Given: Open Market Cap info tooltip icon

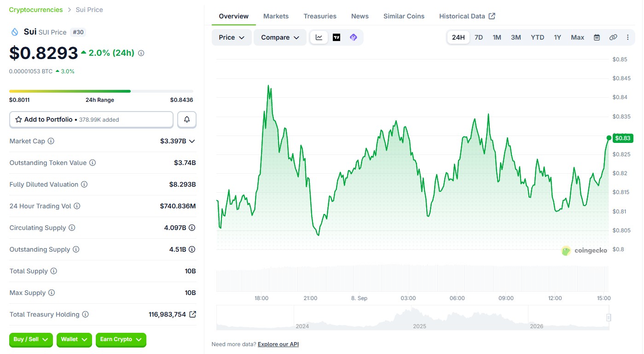Looking at the screenshot, I should pos(51,141).
